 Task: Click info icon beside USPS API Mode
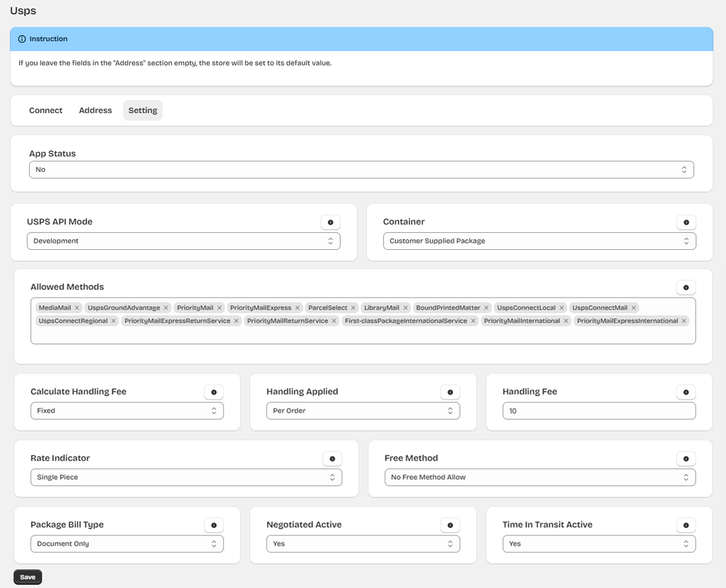pyautogui.click(x=331, y=222)
